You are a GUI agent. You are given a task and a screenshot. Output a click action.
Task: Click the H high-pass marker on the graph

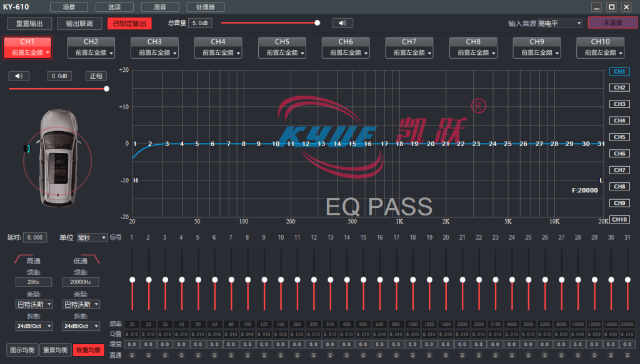[x=136, y=180]
